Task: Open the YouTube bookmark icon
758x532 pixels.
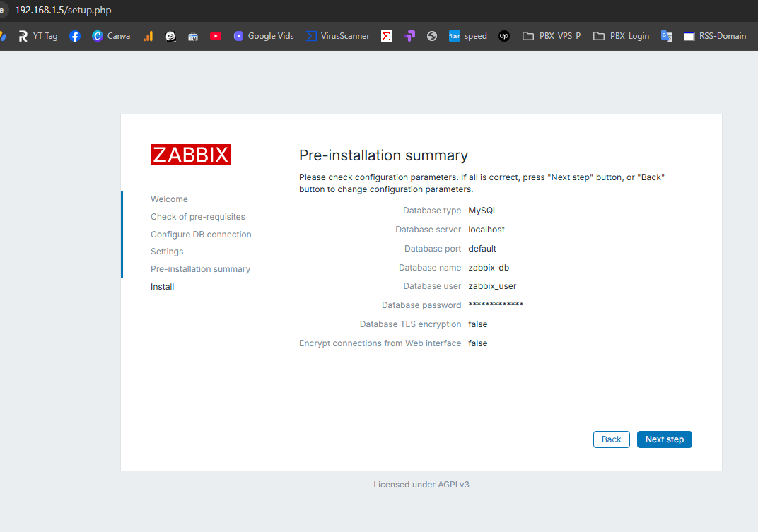Action: click(x=216, y=36)
